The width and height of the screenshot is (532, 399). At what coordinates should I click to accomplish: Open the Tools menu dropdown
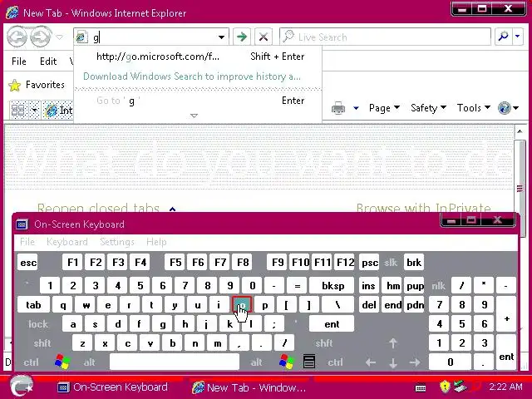pyautogui.click(x=473, y=108)
